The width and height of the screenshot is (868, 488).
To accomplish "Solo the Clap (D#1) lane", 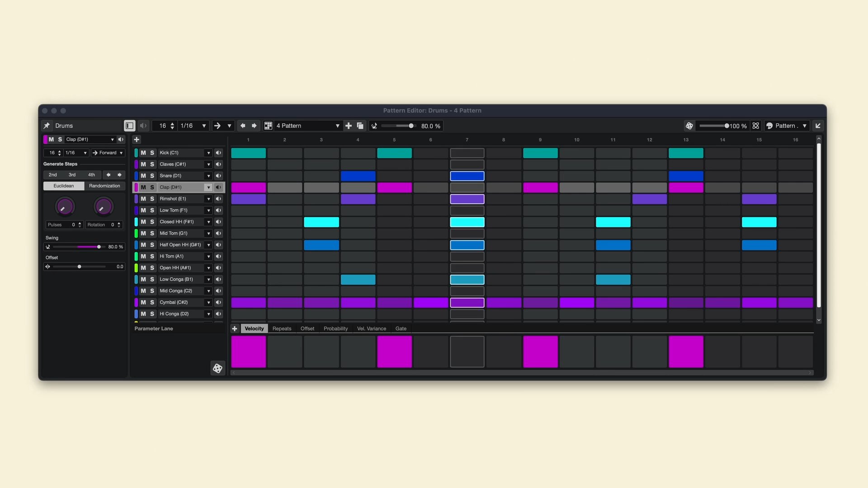I will click(x=152, y=187).
